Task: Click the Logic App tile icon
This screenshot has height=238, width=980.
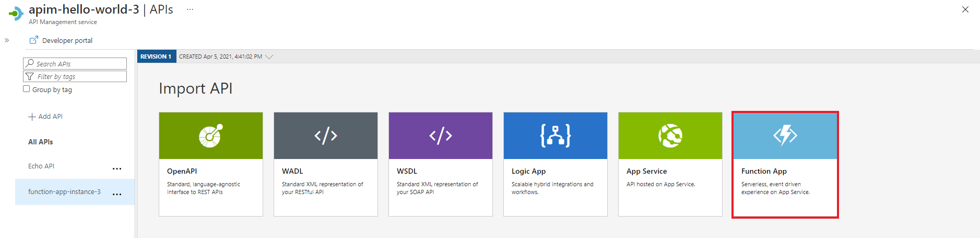Action: tap(555, 136)
